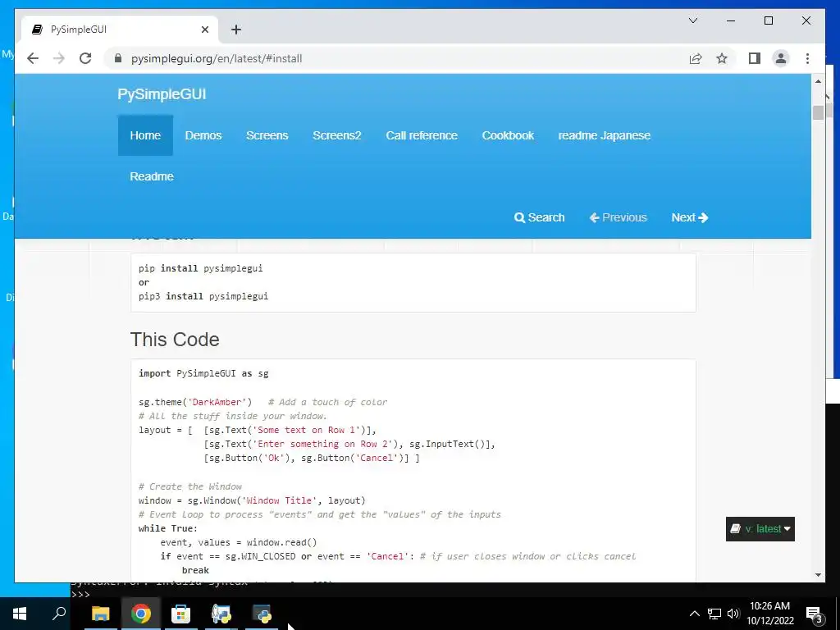The image size is (840, 630).
Task: Share this page icon in address bar
Action: pyautogui.click(x=696, y=58)
